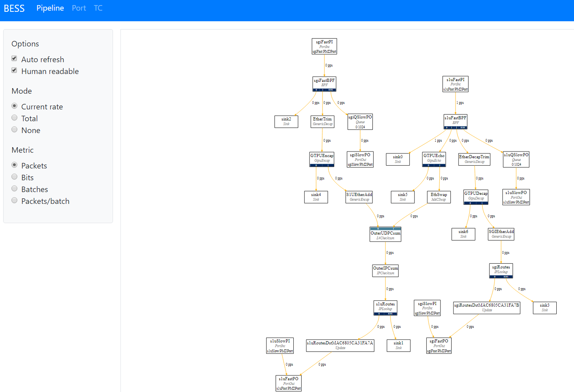Select the s1uQSlowPO queue node
This screenshot has height=392, width=574.
[x=516, y=159]
